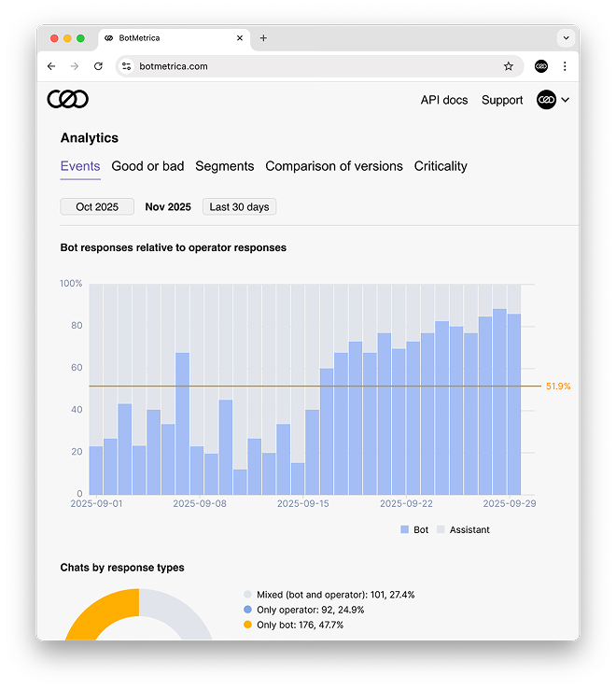Toggle the Bot series in chart legend

tap(414, 529)
